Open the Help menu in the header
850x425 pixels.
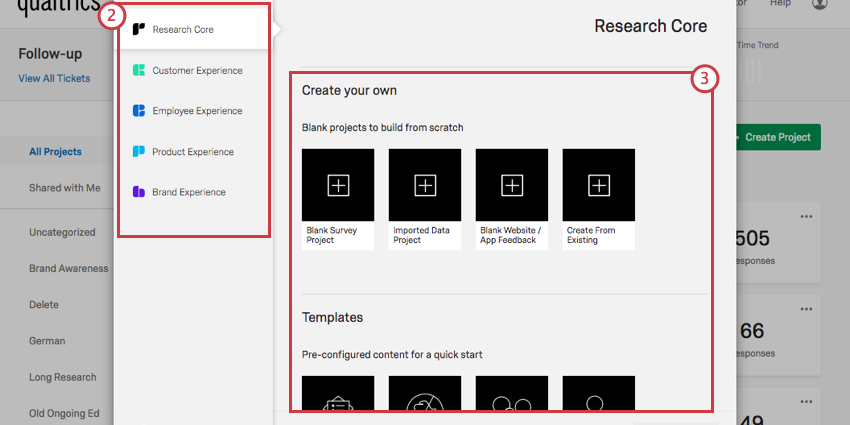pos(780,4)
